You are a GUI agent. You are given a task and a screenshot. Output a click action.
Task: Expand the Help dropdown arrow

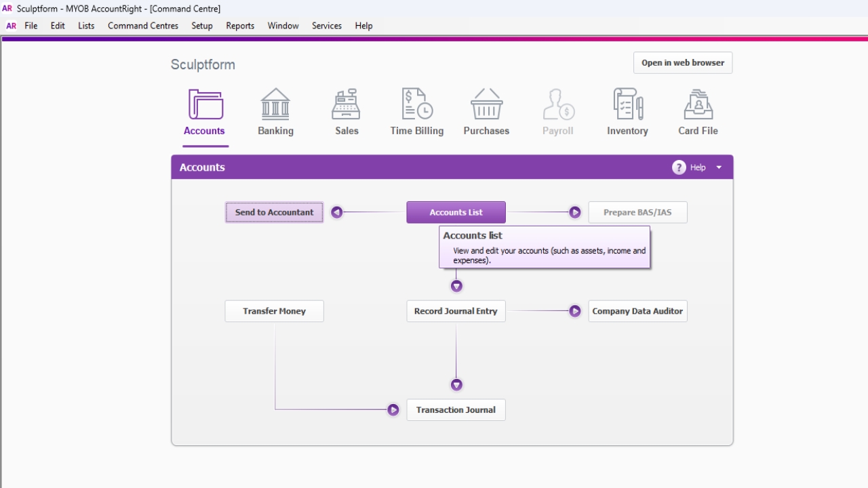pyautogui.click(x=719, y=167)
